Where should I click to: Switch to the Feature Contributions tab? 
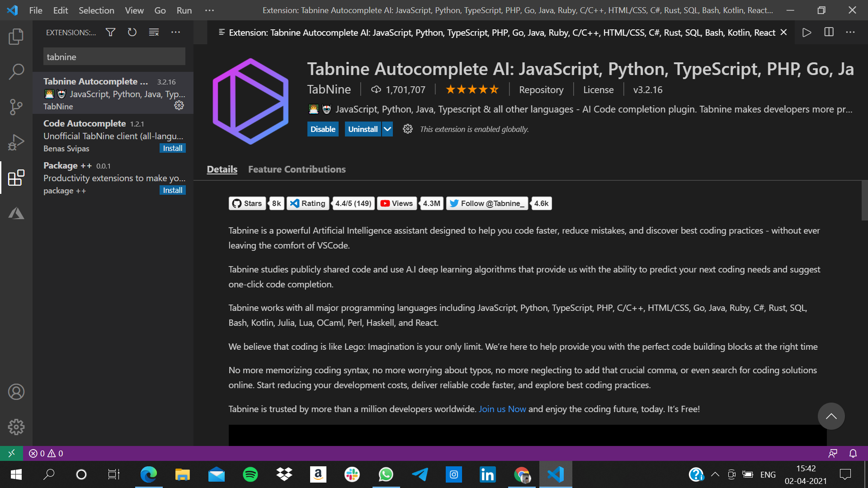point(297,169)
